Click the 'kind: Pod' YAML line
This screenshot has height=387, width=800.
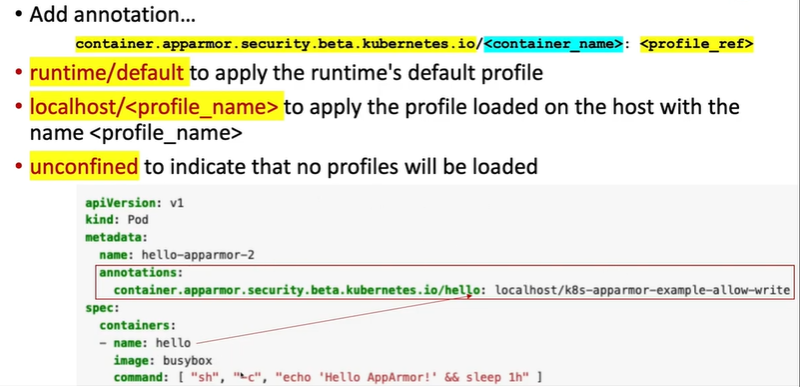point(117,220)
